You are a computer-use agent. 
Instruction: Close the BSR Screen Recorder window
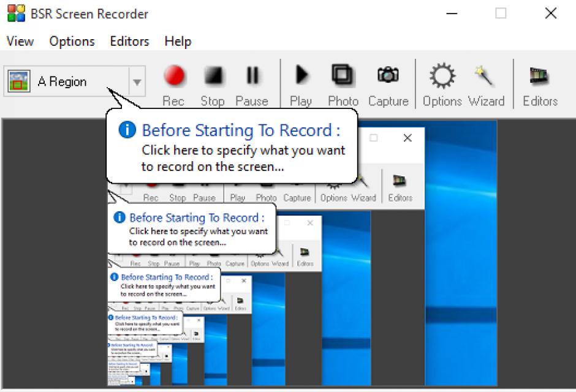click(551, 13)
